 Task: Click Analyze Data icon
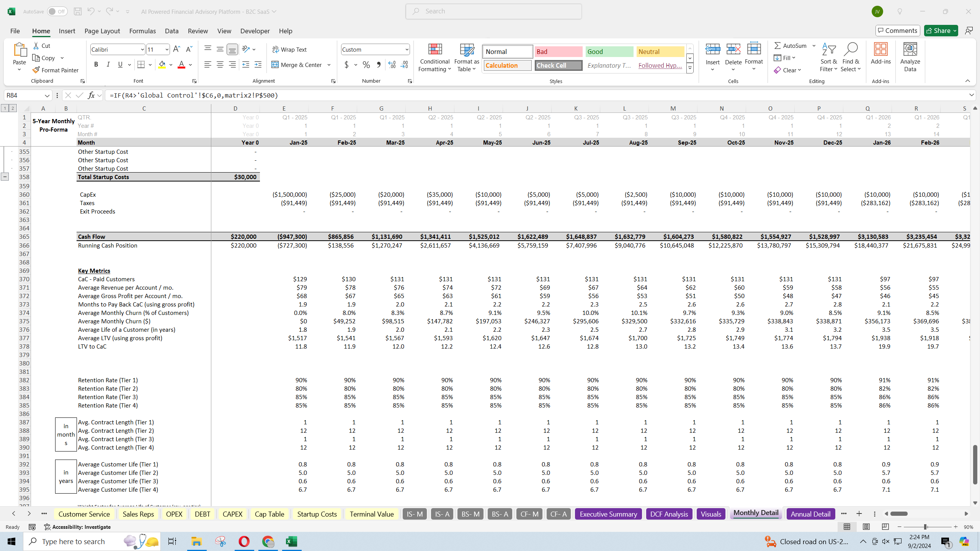point(910,49)
